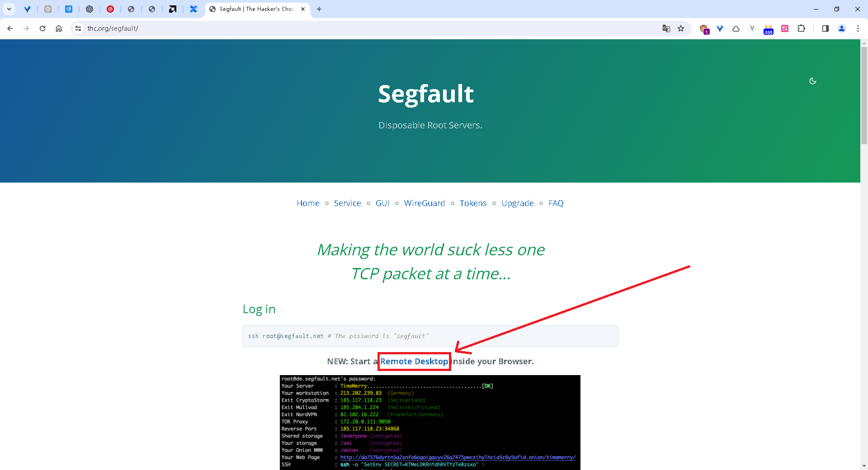
Task: Open the Tokens navigation link
Action: click(x=473, y=203)
